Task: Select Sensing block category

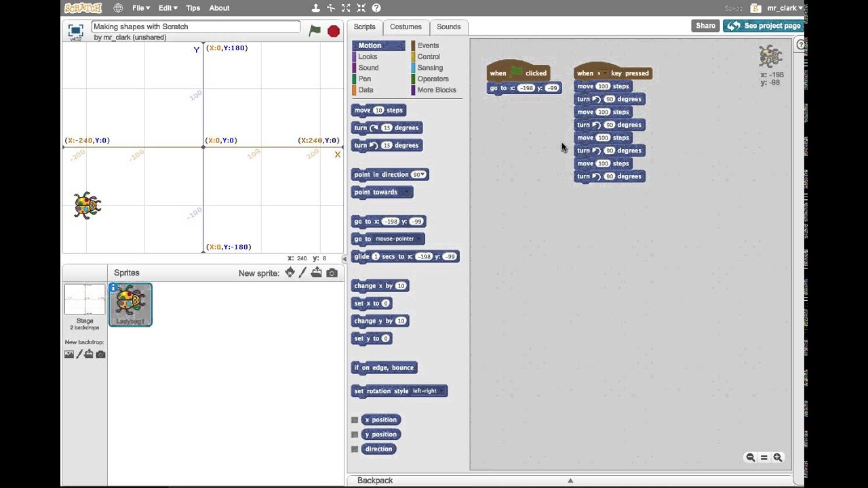Action: click(x=430, y=68)
